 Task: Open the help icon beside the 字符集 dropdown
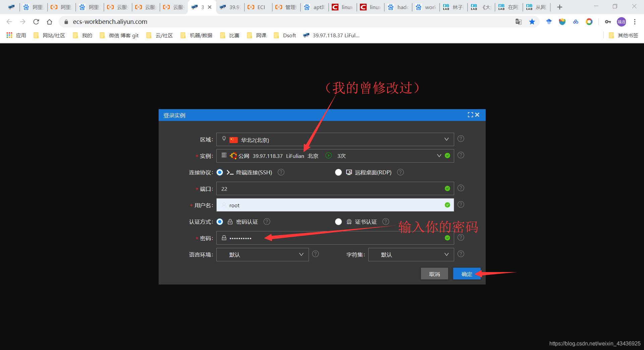pyautogui.click(x=461, y=254)
